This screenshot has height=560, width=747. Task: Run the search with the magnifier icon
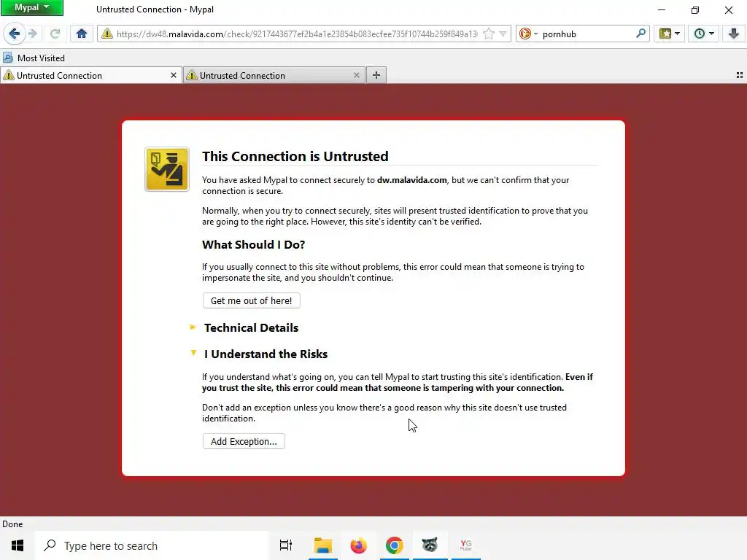(x=640, y=34)
